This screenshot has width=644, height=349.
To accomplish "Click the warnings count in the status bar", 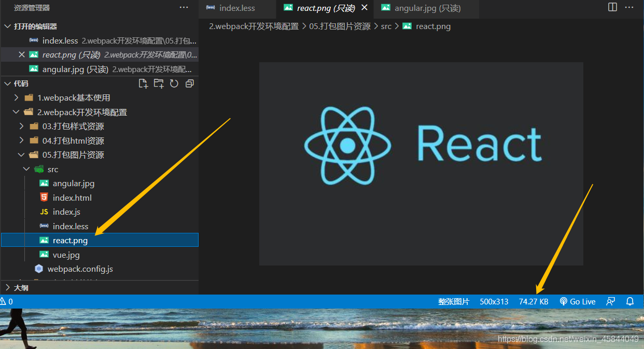I will pyautogui.click(x=6, y=301).
